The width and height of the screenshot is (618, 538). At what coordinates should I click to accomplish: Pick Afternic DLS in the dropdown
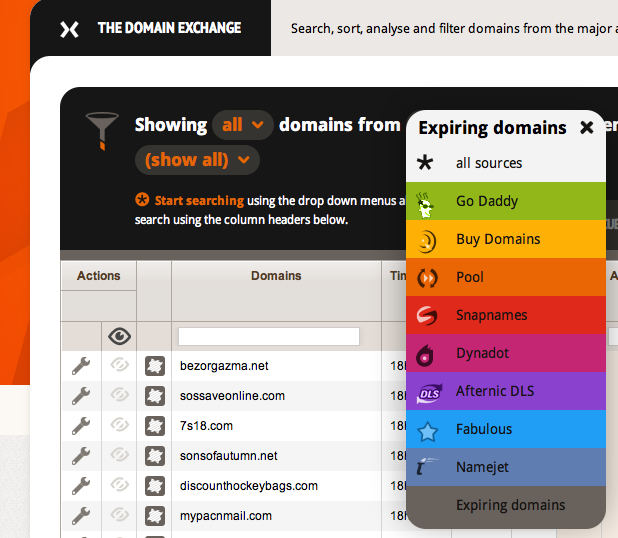point(506,391)
